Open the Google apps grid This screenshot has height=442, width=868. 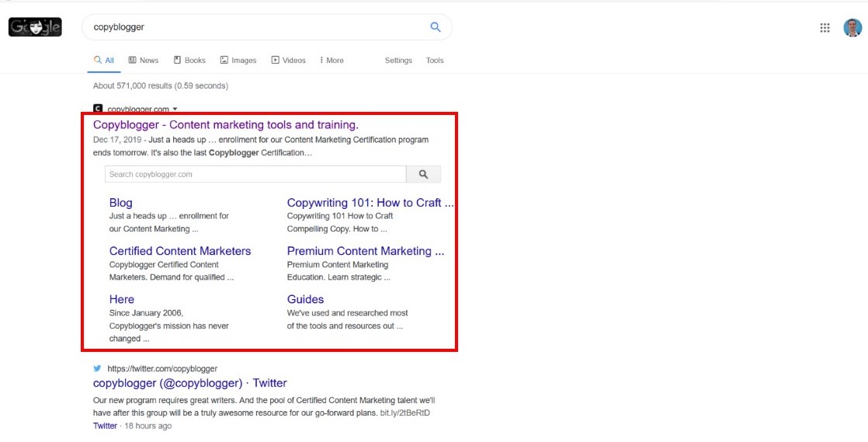click(825, 28)
